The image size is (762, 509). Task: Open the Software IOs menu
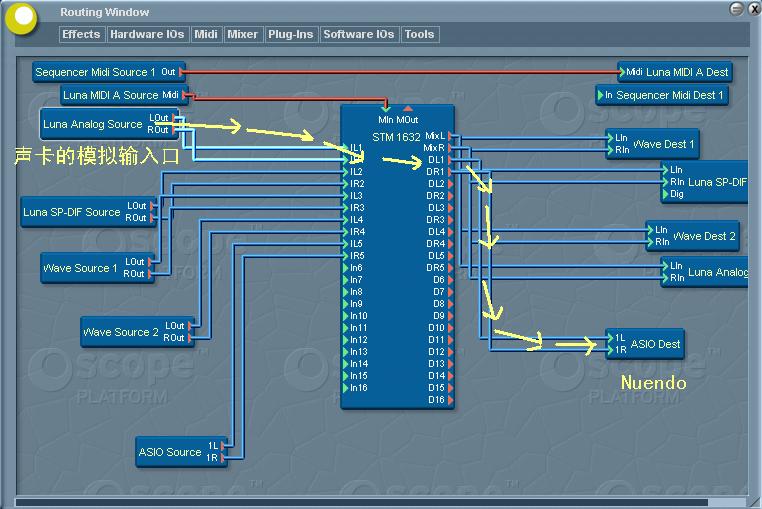[359, 34]
